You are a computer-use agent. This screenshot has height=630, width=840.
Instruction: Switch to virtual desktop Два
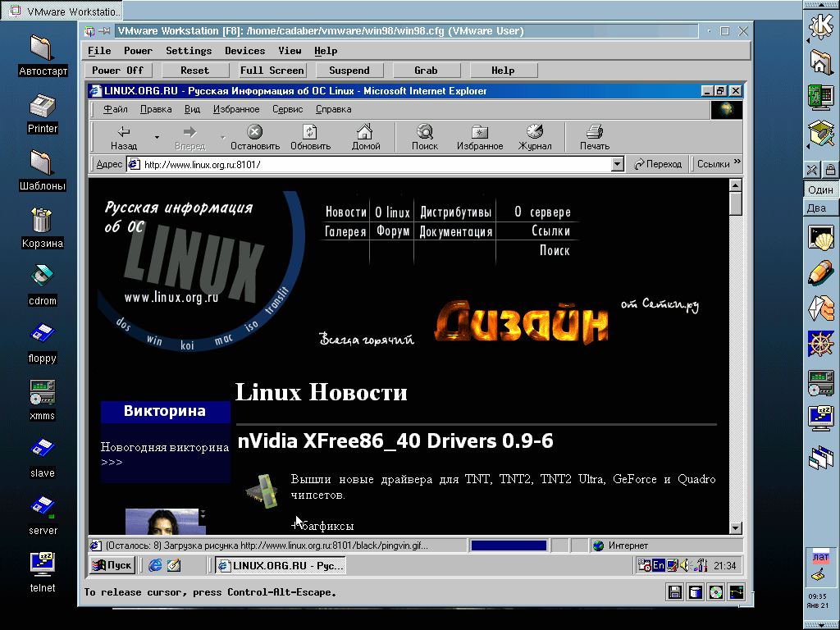[818, 208]
